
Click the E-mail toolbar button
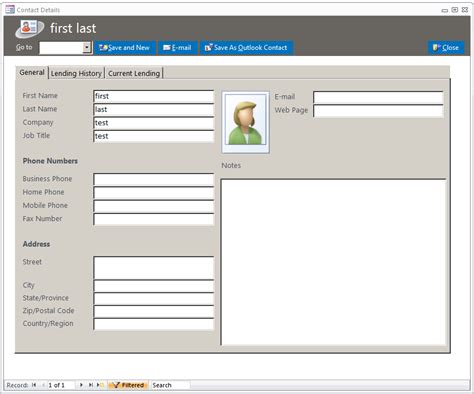tap(178, 48)
